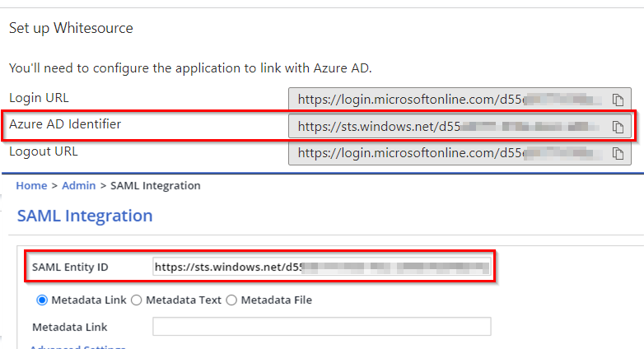
Task: Switch to the Metadata File radio option
Action: point(232,300)
